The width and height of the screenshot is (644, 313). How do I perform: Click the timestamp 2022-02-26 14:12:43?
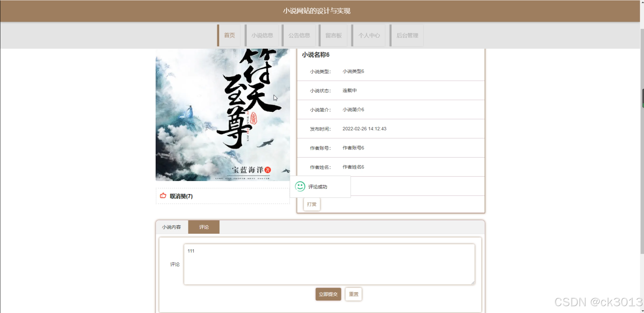point(364,129)
